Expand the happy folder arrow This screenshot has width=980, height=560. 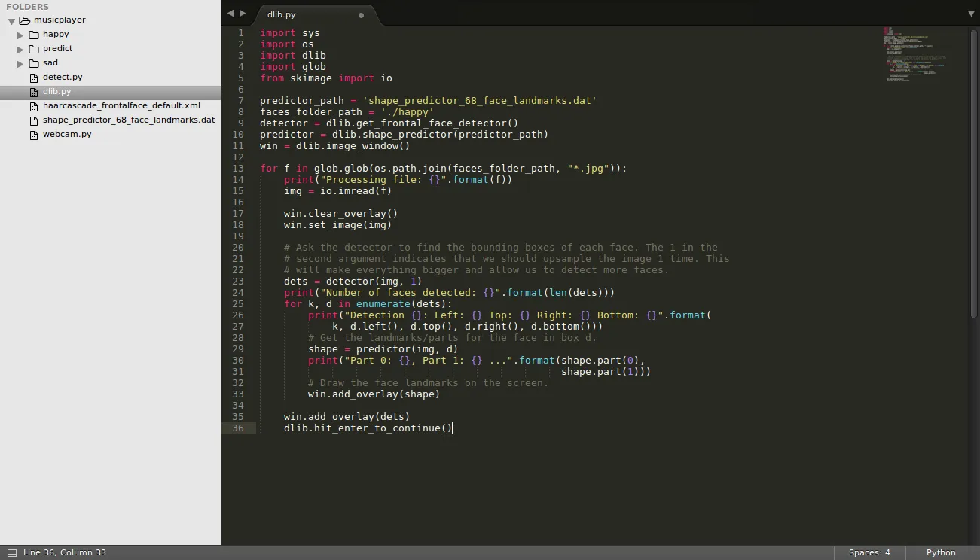(x=20, y=35)
